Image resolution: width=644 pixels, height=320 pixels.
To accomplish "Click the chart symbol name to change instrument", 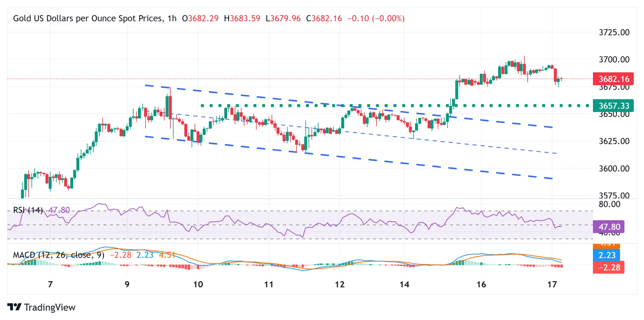I will (83, 18).
